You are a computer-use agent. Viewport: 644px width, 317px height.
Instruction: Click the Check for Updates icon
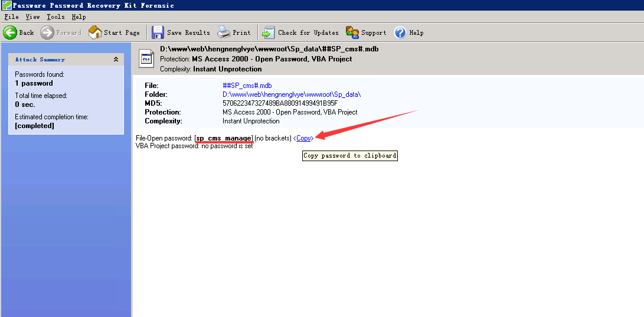click(269, 32)
